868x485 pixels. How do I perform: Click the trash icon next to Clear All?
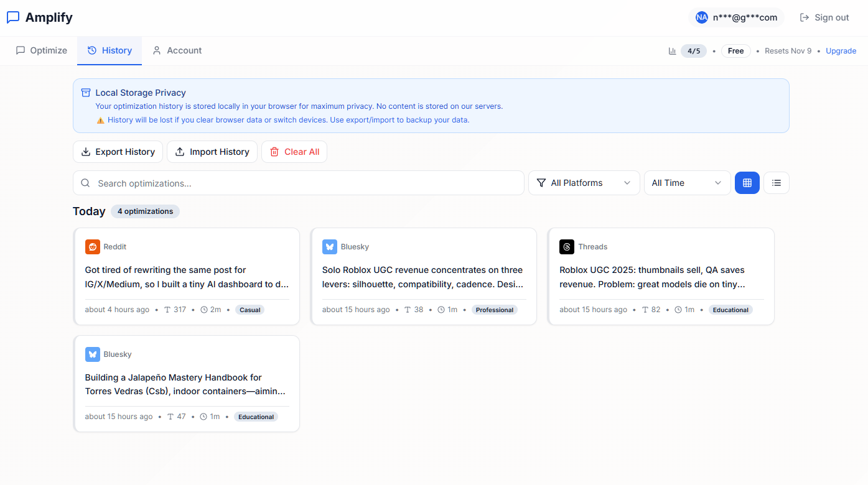274,151
